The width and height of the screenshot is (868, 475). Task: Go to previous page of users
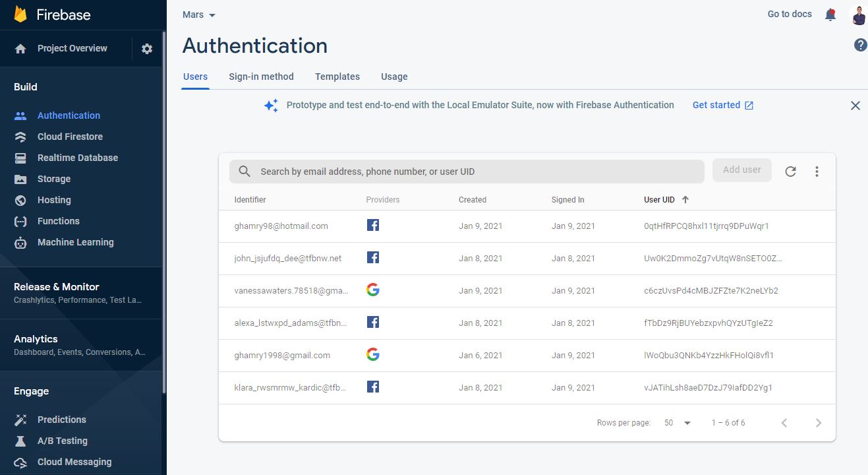(x=784, y=423)
